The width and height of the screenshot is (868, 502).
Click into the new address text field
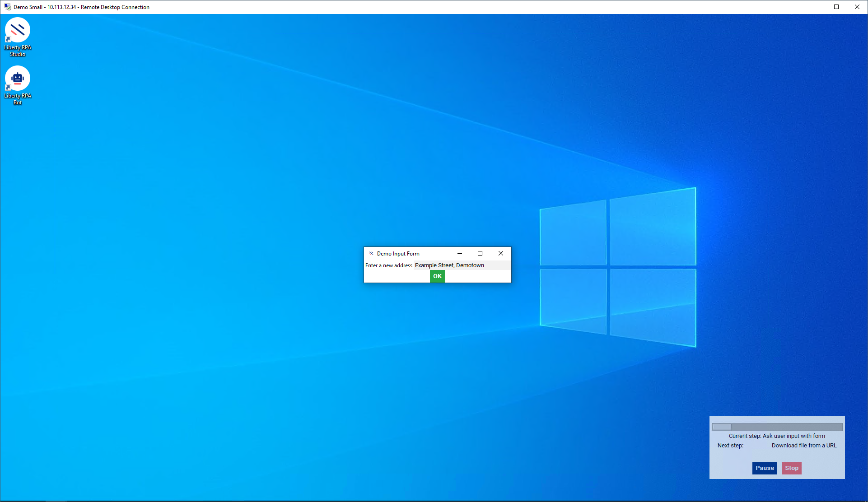[x=462, y=265]
